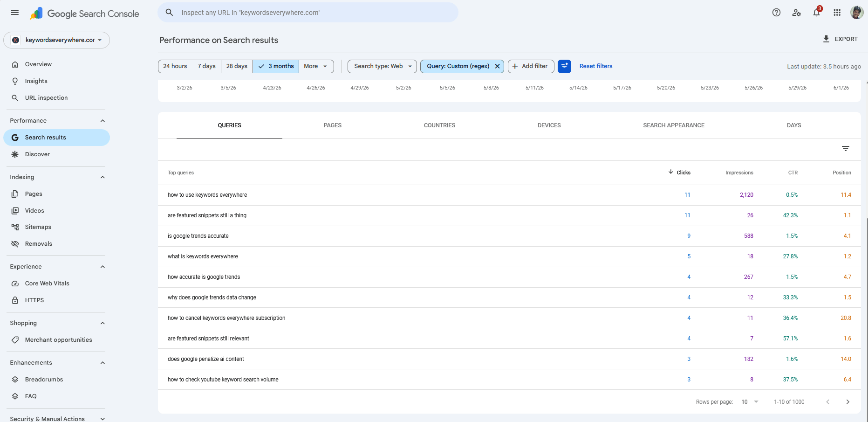Open Merchant opportunities
The width and height of the screenshot is (868, 422).
(x=56, y=340)
